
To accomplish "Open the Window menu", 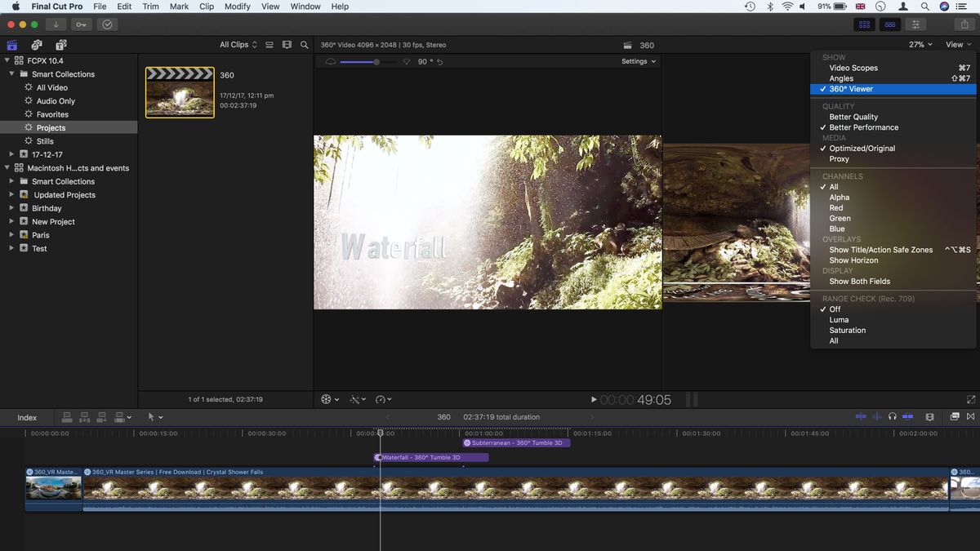I will point(305,6).
